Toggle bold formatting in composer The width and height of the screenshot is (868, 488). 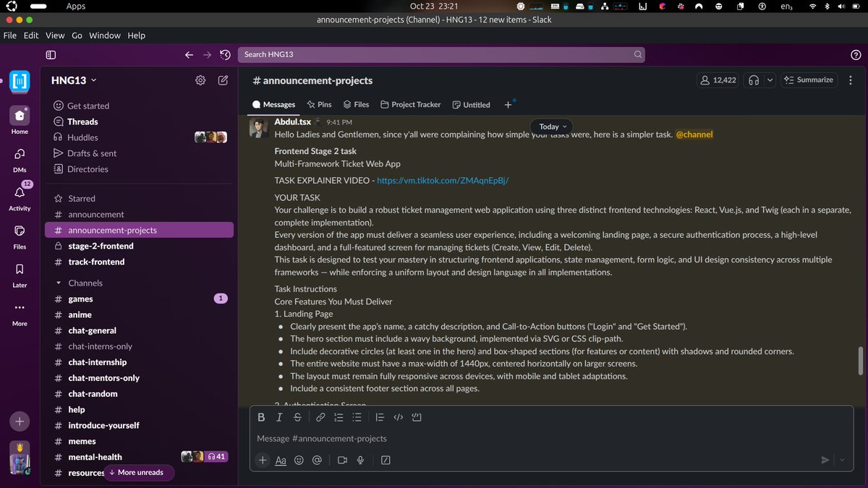point(261,417)
